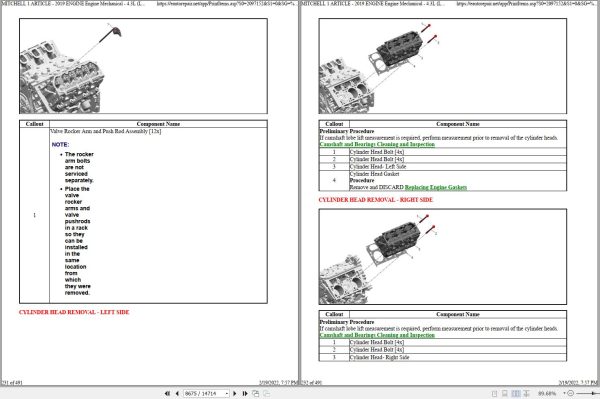Open Replacing Engine Gaskets link
600x399 pixels.
coord(435,187)
